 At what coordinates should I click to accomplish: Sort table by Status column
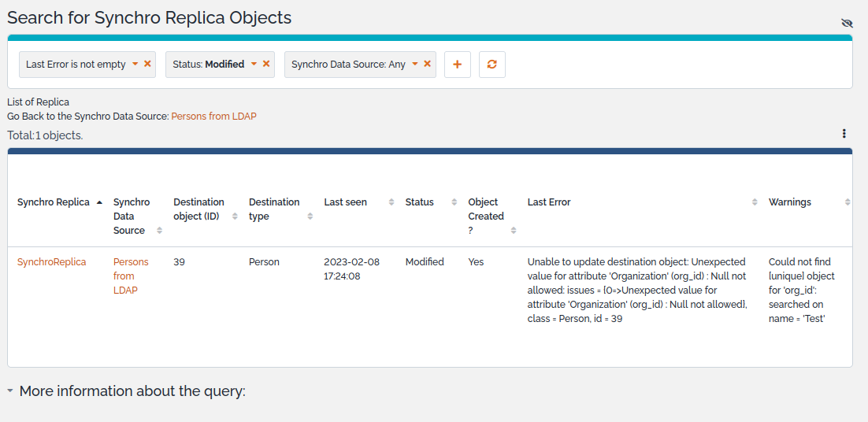pos(419,202)
